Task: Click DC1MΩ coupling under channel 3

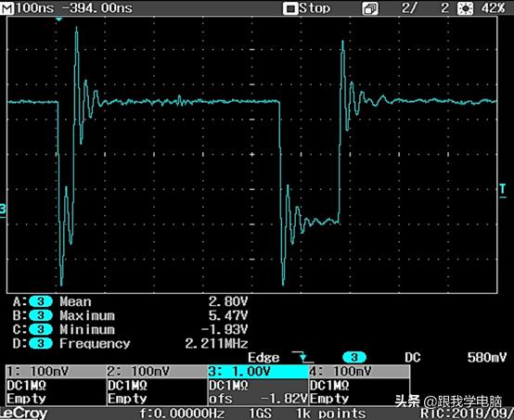Action: pyautogui.click(x=229, y=385)
